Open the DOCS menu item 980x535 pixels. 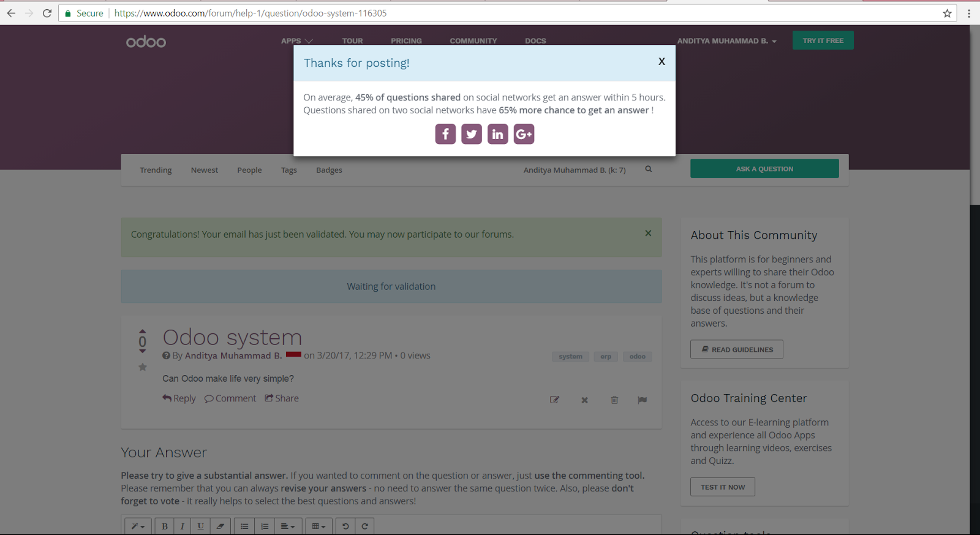tap(535, 41)
